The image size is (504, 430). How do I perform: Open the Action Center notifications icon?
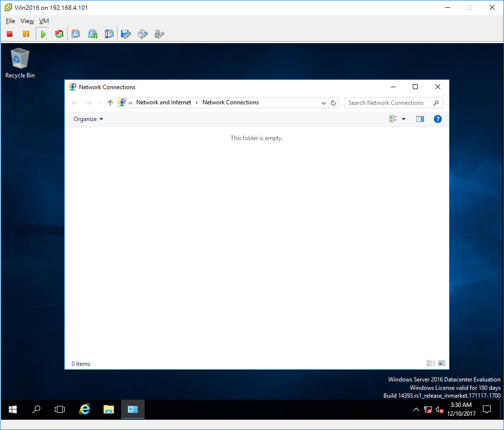pos(487,409)
